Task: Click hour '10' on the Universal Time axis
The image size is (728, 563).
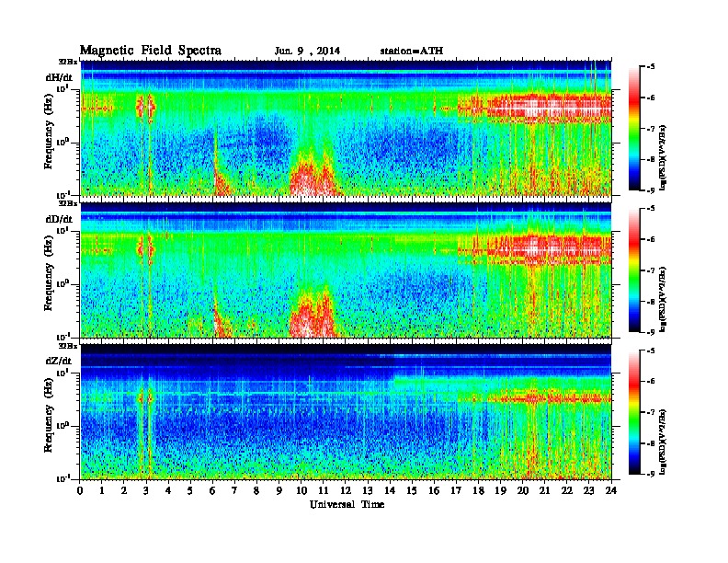Action: click(x=301, y=490)
